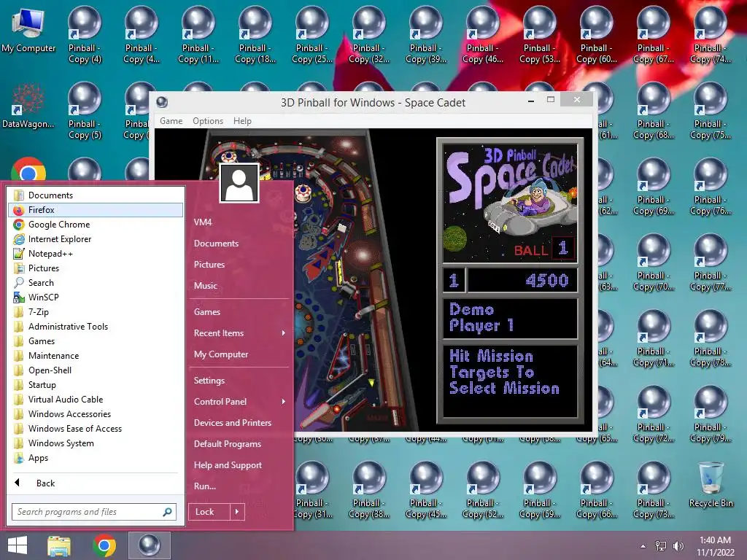Image resolution: width=747 pixels, height=560 pixels.
Task: Select the Pinball - Copy (38) desktop icon
Action: click(x=368, y=489)
